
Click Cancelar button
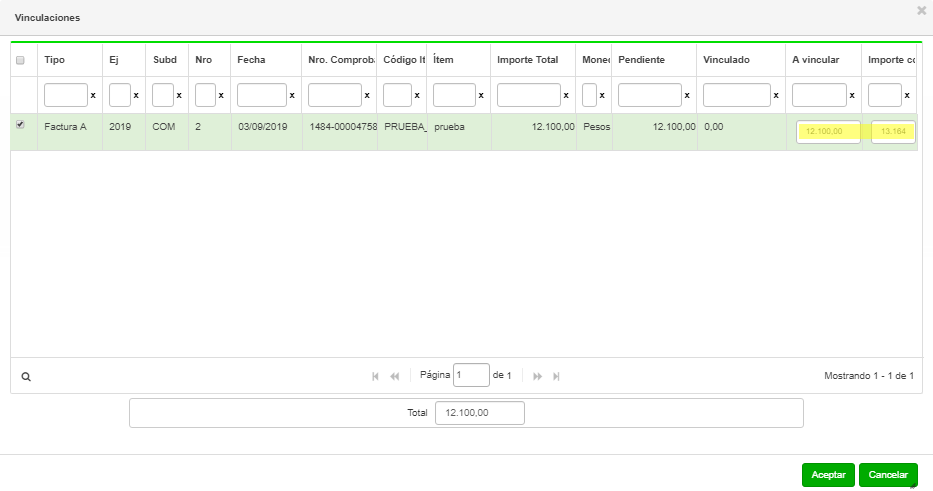click(x=888, y=475)
